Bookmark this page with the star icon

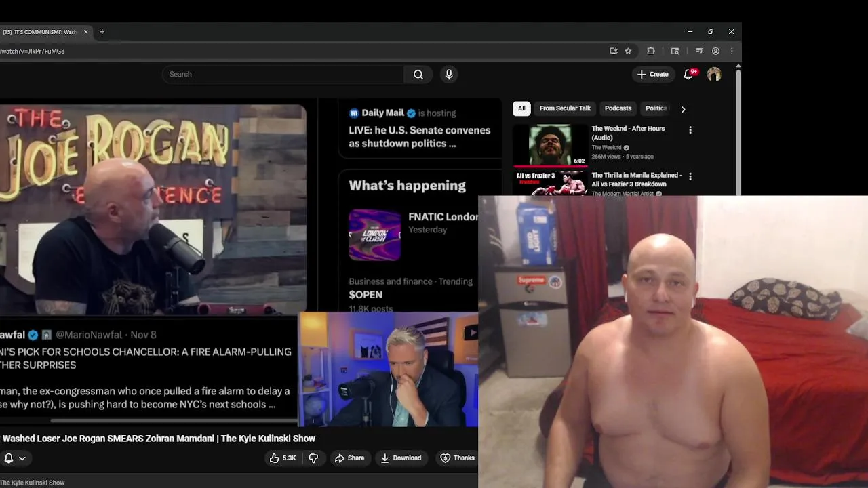[x=628, y=51]
